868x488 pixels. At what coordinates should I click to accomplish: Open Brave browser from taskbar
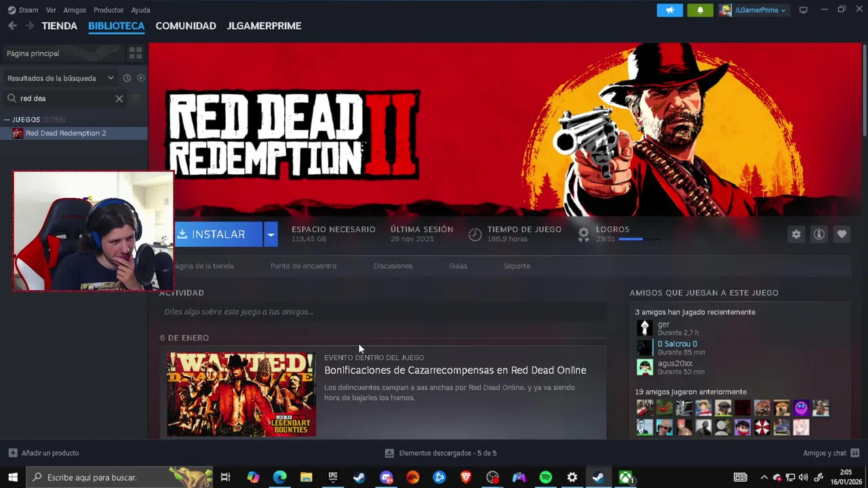click(466, 477)
